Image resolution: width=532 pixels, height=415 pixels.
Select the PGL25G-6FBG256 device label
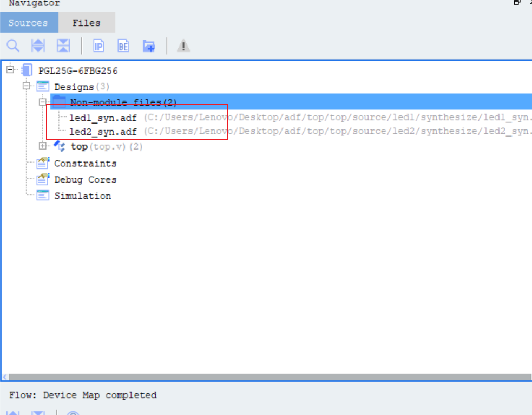(x=78, y=70)
